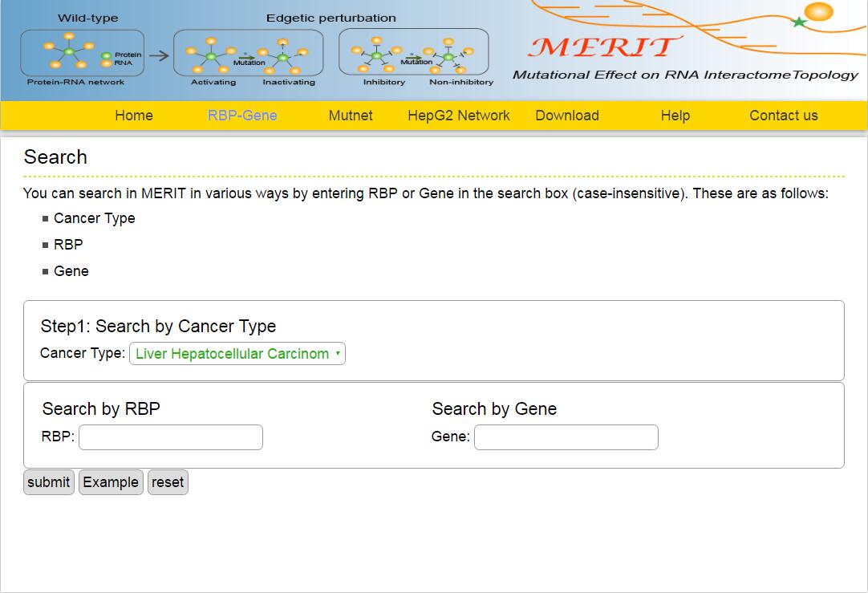Click the Inhibitory/Non-inhibitory mutation diagram
The image size is (868, 593).
(x=413, y=53)
